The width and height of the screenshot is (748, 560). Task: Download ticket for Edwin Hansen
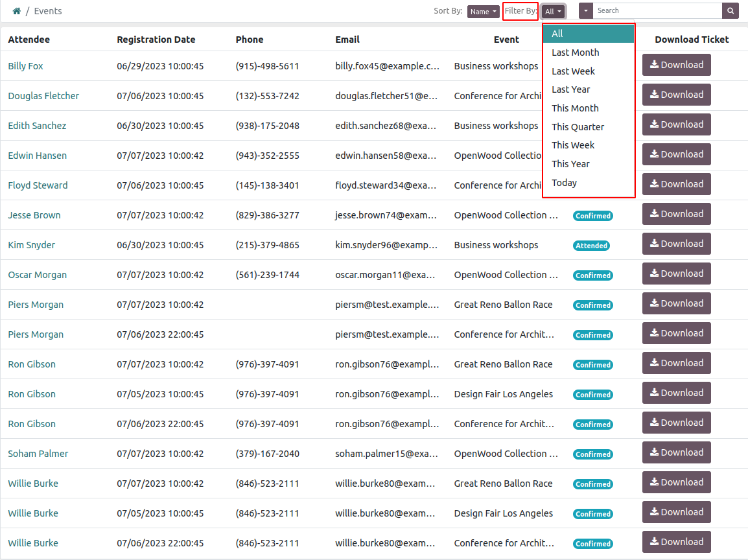(677, 154)
